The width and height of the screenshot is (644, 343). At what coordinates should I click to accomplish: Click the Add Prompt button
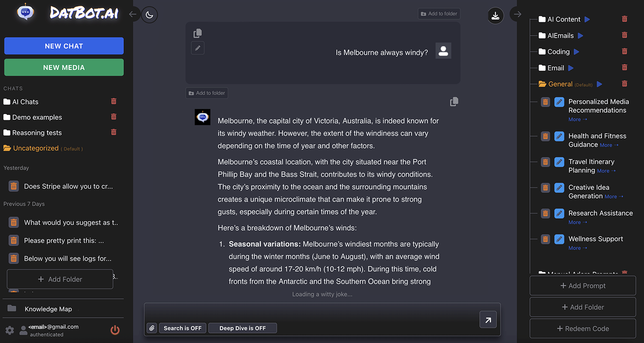pyautogui.click(x=583, y=286)
